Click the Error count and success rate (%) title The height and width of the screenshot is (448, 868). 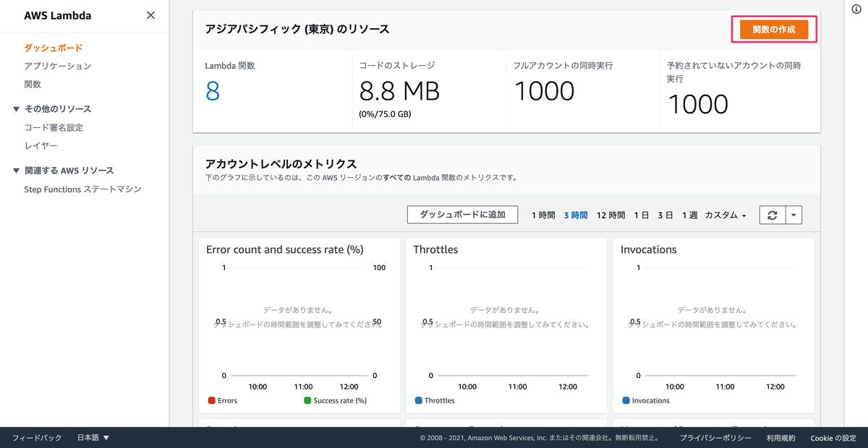click(x=284, y=249)
